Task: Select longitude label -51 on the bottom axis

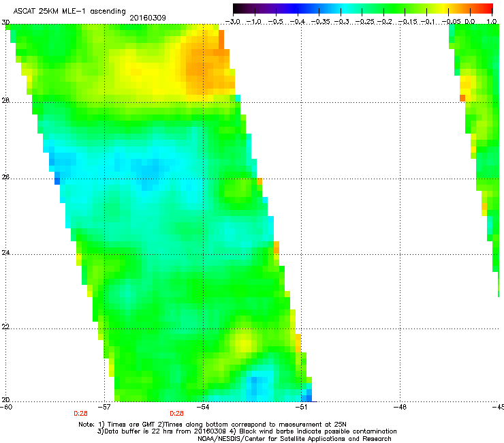Action: pos(302,407)
